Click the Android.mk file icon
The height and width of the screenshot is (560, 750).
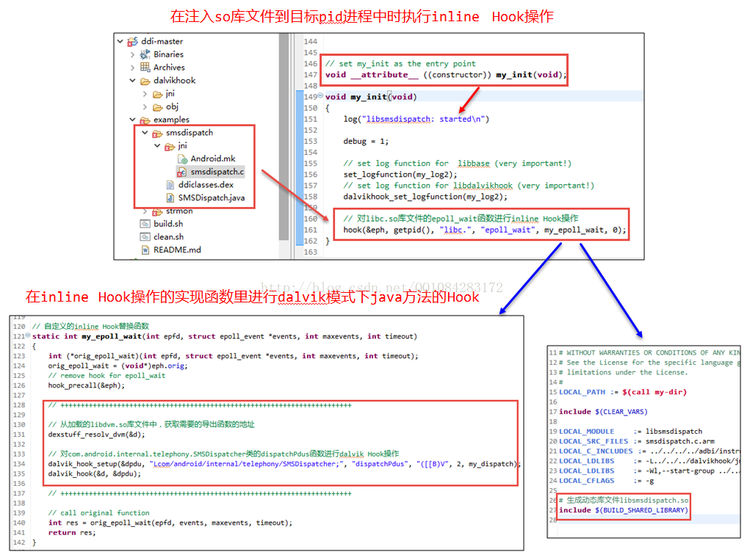(x=182, y=159)
